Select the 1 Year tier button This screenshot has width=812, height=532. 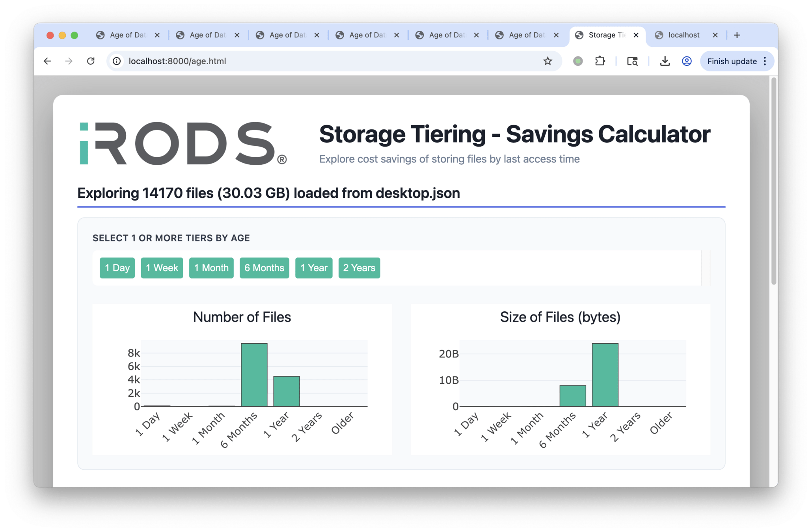[x=314, y=268]
